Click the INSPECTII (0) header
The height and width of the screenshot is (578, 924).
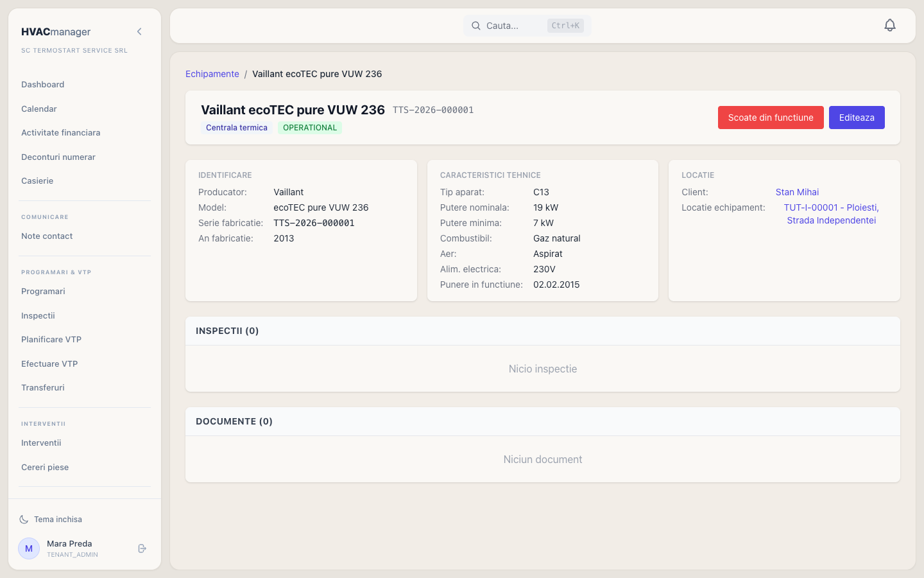tap(227, 331)
